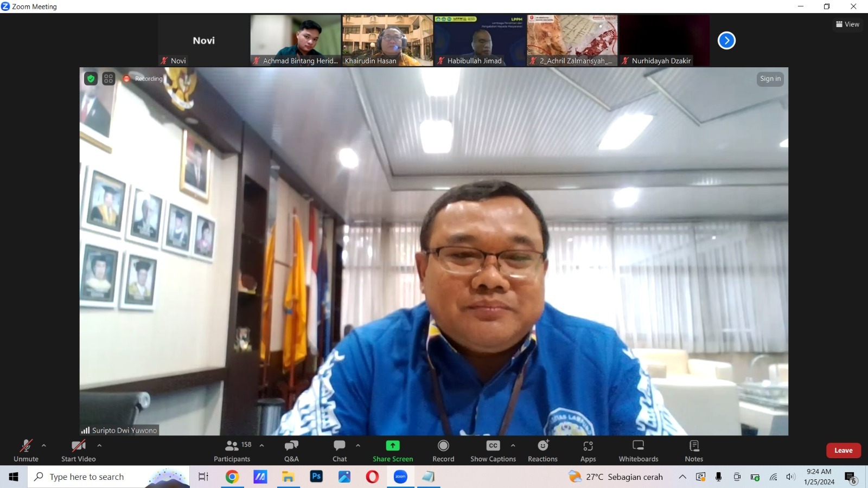Image resolution: width=868 pixels, height=488 pixels.
Task: Open the Q&A panel
Action: (x=291, y=451)
